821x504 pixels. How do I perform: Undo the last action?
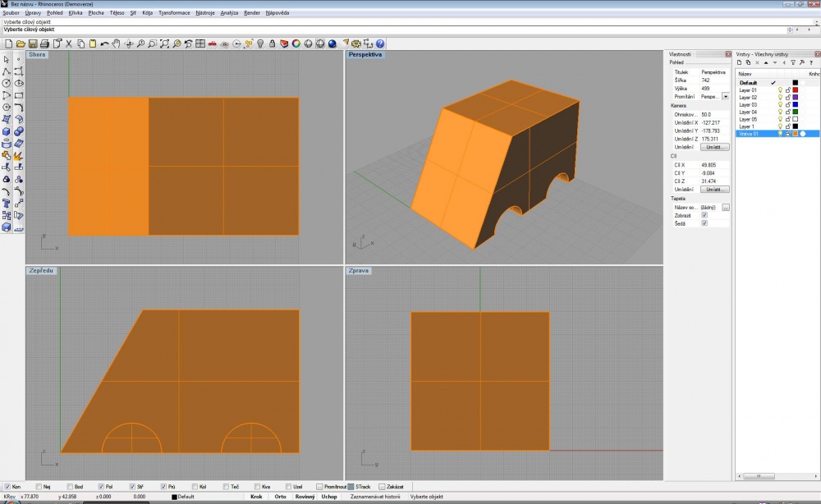tap(104, 44)
